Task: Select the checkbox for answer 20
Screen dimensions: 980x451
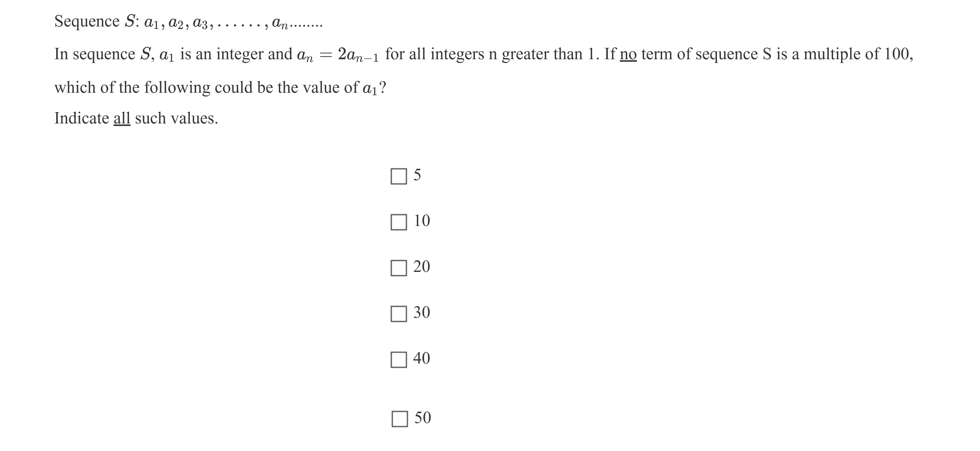Action: pyautogui.click(x=399, y=268)
